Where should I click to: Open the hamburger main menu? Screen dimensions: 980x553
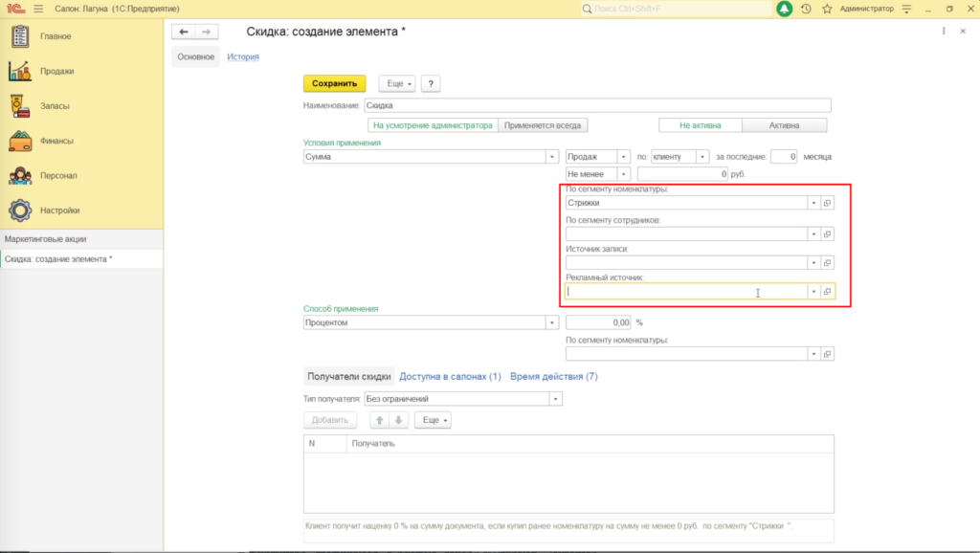tap(38, 9)
